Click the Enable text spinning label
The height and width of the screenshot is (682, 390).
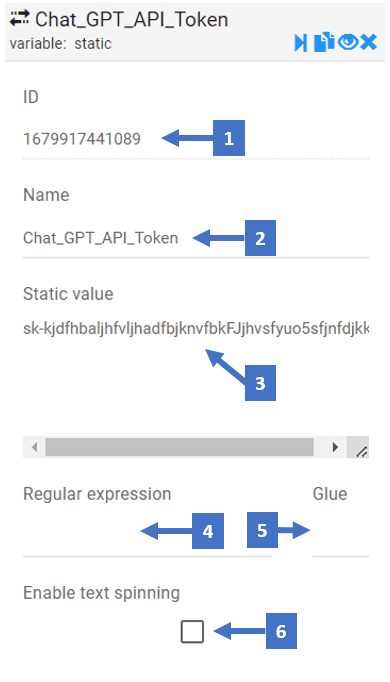coord(101,593)
